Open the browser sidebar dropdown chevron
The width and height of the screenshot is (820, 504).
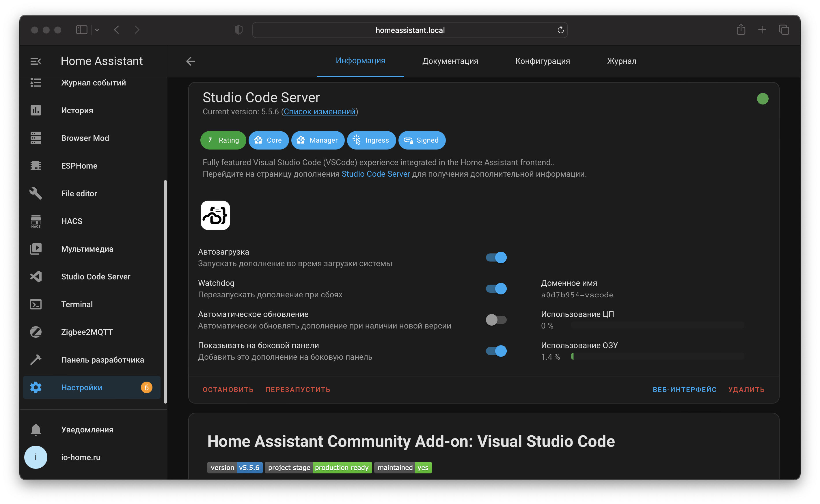click(97, 30)
